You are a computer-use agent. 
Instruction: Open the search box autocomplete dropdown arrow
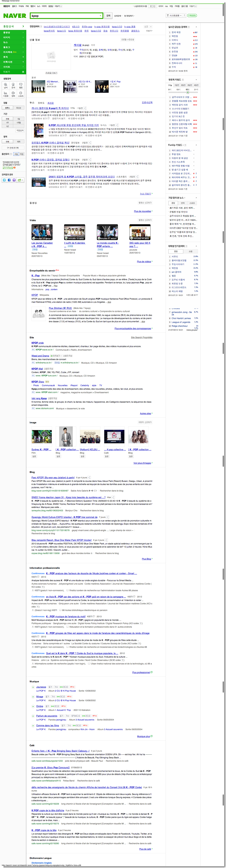pyautogui.click(x=100, y=15)
